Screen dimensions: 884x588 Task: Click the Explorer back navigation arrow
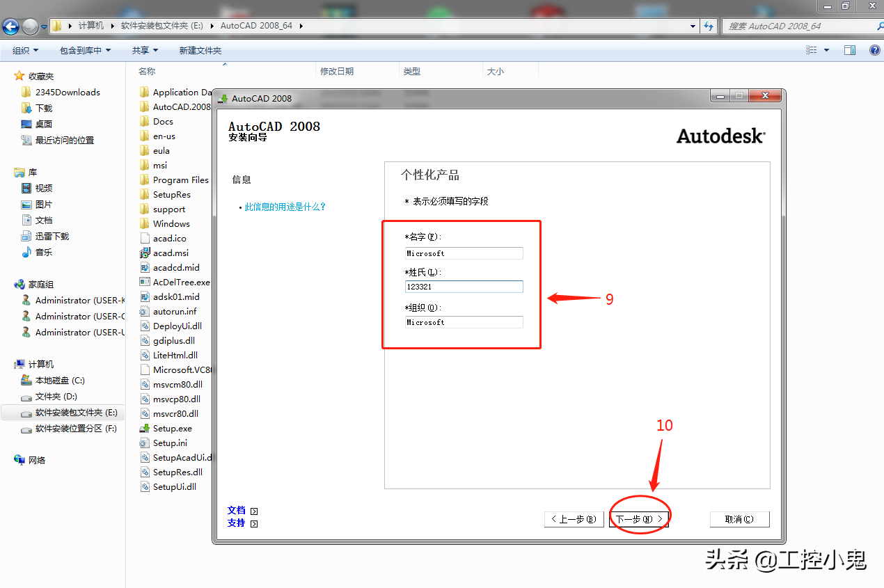[11, 26]
